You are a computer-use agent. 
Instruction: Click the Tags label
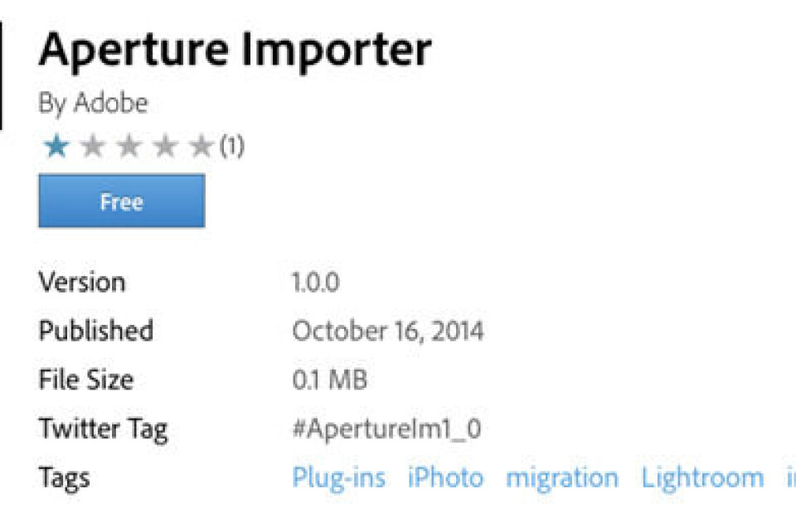click(64, 478)
